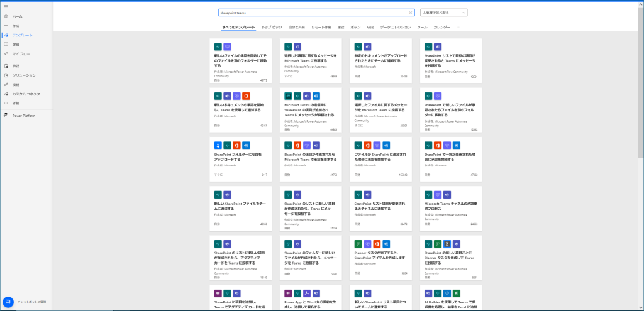Click the Approvals icon on 'Microsoft Teams チャネルの承認要求プロセス' card
The width and height of the screenshot is (644, 311).
click(438, 195)
